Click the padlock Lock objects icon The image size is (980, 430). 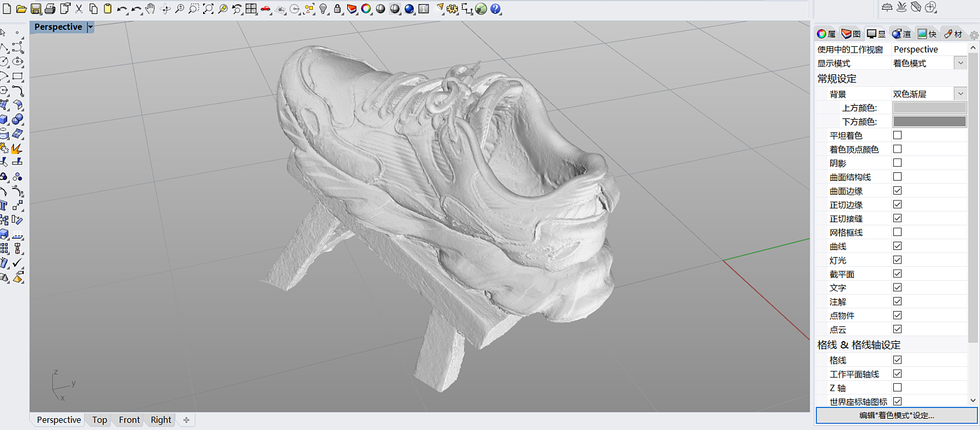pos(337,9)
